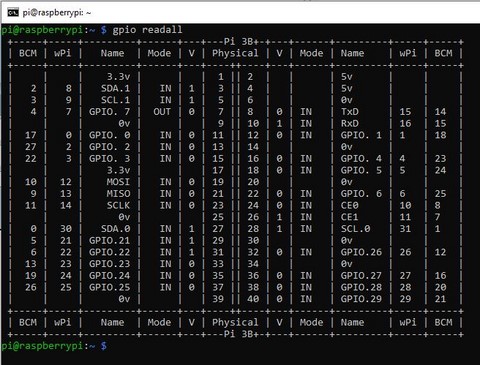Viewport: 480px width, 365px height.
Task: Select the 'SDA.1' pin name
Action: (x=115, y=88)
